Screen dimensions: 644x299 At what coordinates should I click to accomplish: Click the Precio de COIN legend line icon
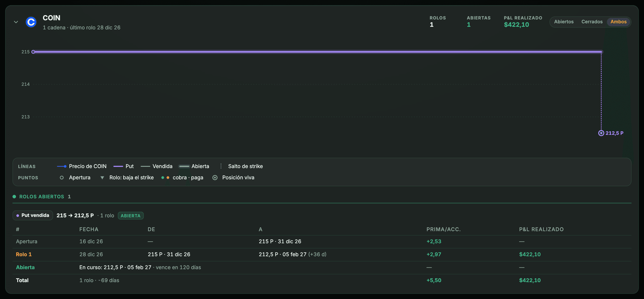62,166
